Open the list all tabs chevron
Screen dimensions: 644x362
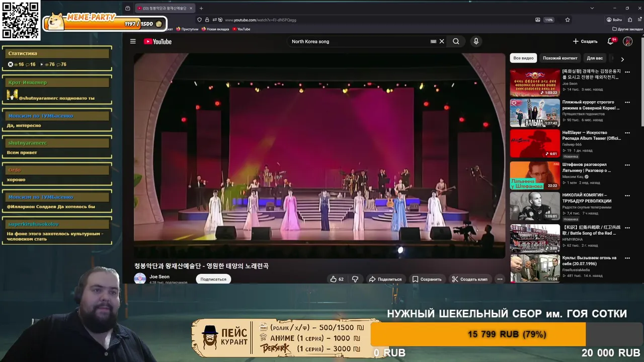[592, 8]
